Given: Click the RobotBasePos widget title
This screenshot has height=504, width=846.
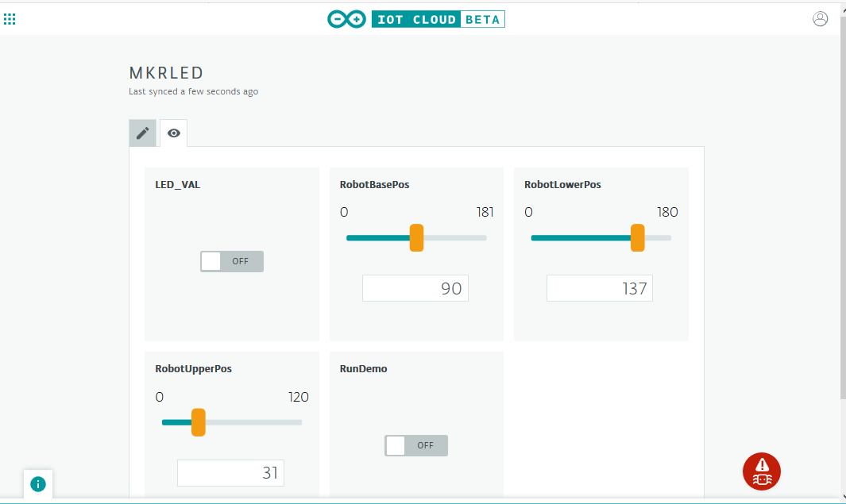Looking at the screenshot, I should coord(374,184).
